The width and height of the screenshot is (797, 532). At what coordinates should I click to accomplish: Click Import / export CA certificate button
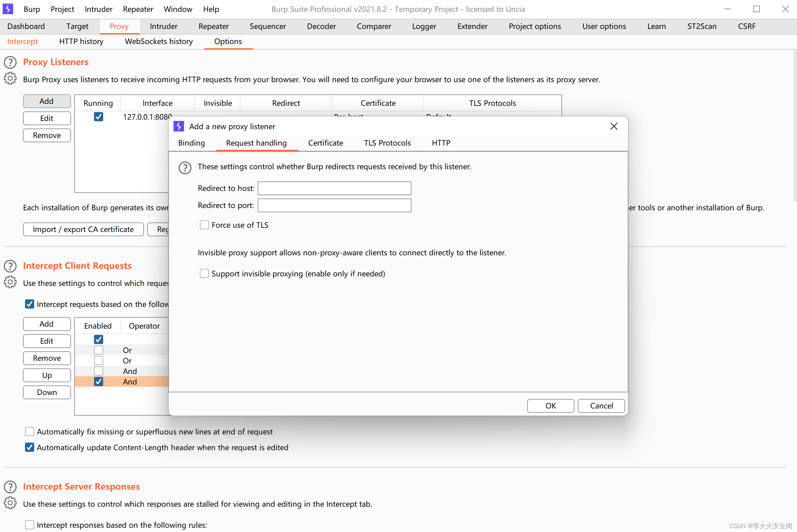pos(83,230)
